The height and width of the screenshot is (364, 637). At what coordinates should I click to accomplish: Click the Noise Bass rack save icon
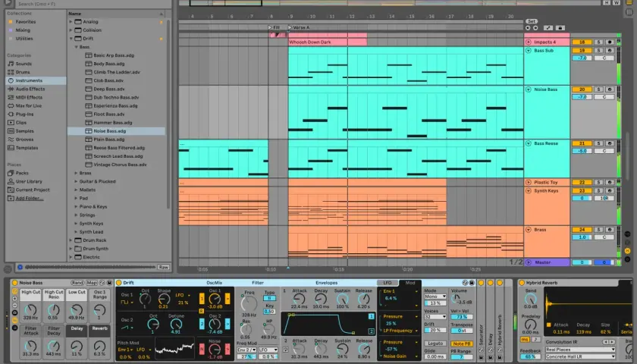[x=109, y=283]
